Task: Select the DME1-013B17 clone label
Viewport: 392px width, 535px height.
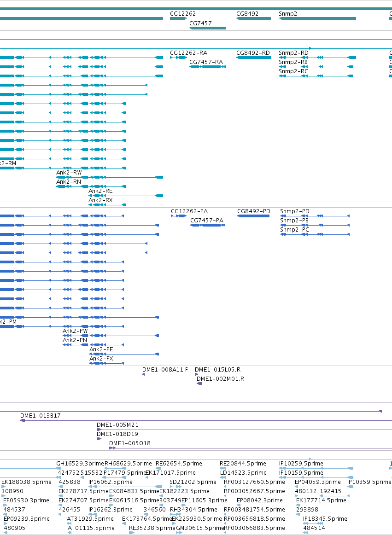Action: tap(40, 416)
